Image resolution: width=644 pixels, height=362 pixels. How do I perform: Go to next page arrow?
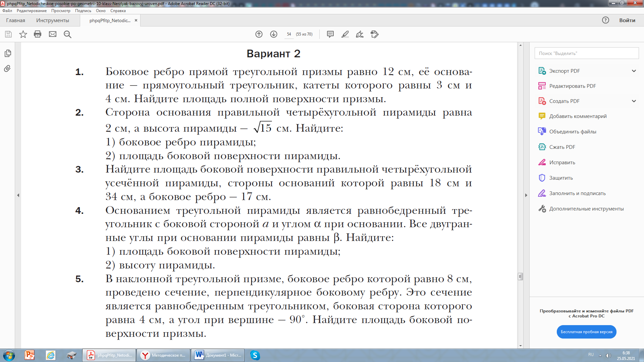pos(274,34)
